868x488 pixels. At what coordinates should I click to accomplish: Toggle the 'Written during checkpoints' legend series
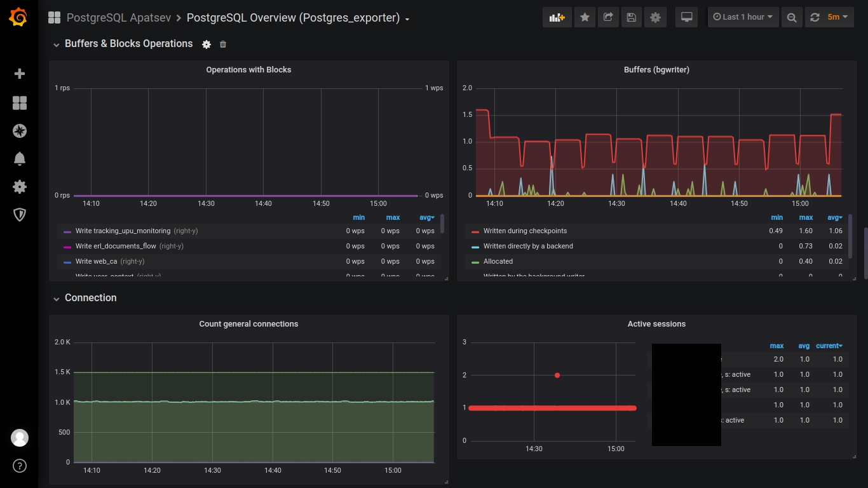[x=524, y=231]
